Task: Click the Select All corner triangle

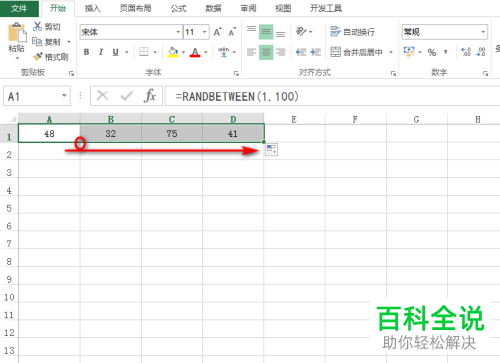Action: pyautogui.click(x=13, y=119)
